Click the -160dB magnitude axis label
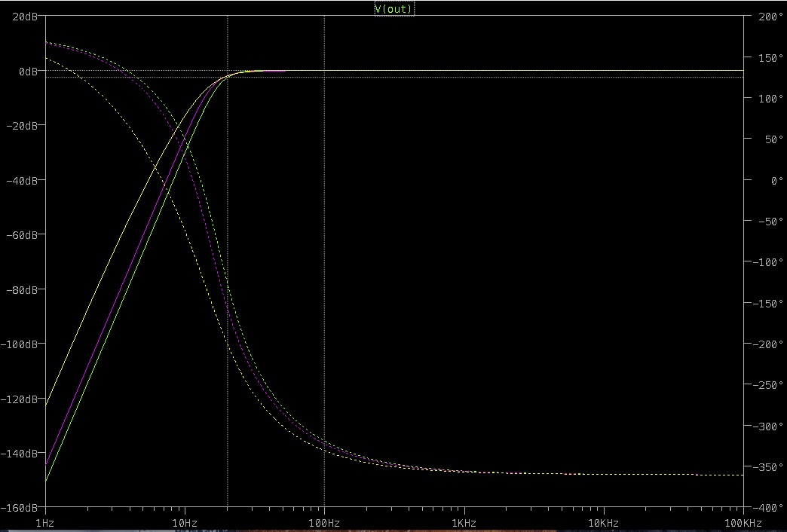The width and height of the screenshot is (787, 532). (19, 507)
